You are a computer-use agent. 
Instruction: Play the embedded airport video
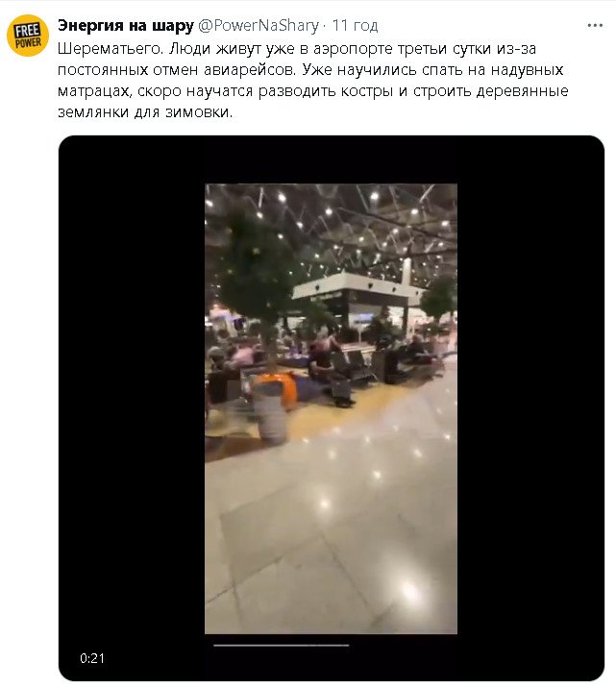[331, 408]
